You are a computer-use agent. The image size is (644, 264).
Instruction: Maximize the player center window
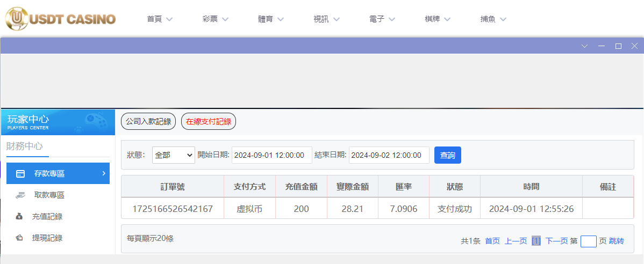click(x=618, y=46)
